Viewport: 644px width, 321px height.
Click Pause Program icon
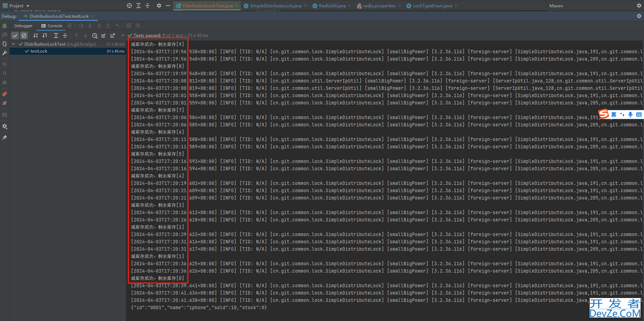pos(5,73)
